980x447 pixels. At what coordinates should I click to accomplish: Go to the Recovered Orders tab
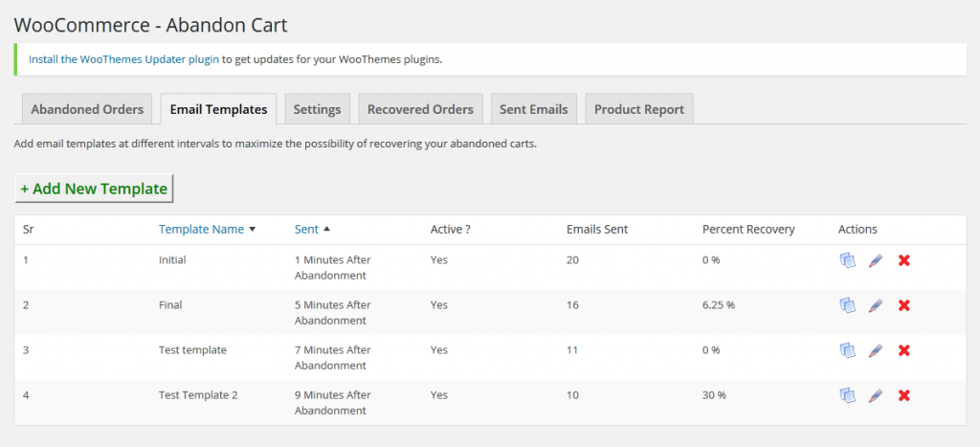421,109
